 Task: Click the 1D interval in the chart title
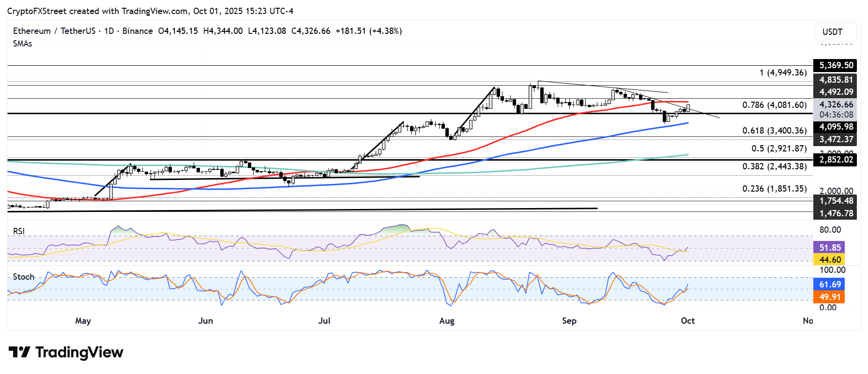[x=109, y=31]
